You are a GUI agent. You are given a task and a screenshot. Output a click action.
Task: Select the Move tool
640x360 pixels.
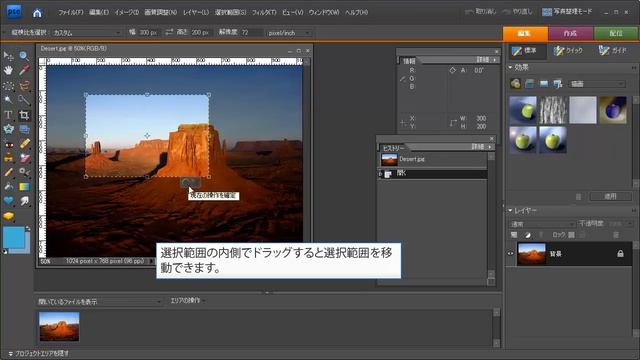pyautogui.click(x=8, y=56)
